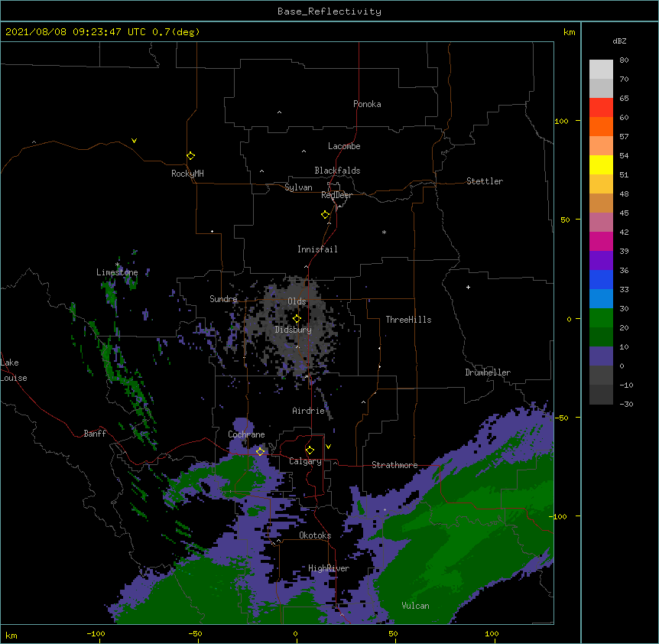Image resolution: width=659 pixels, height=644 pixels.
Task: Click the km unit label in top-right header
Action: point(569,32)
